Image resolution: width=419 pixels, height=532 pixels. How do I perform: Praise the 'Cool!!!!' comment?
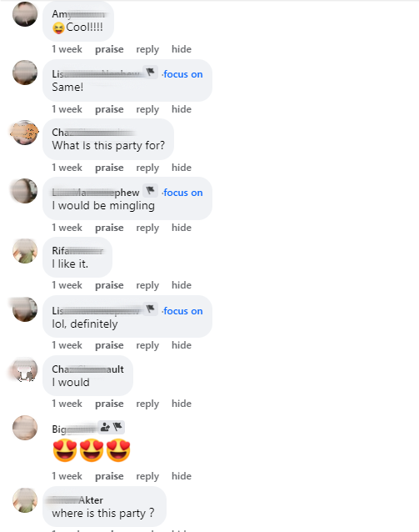tap(109, 49)
